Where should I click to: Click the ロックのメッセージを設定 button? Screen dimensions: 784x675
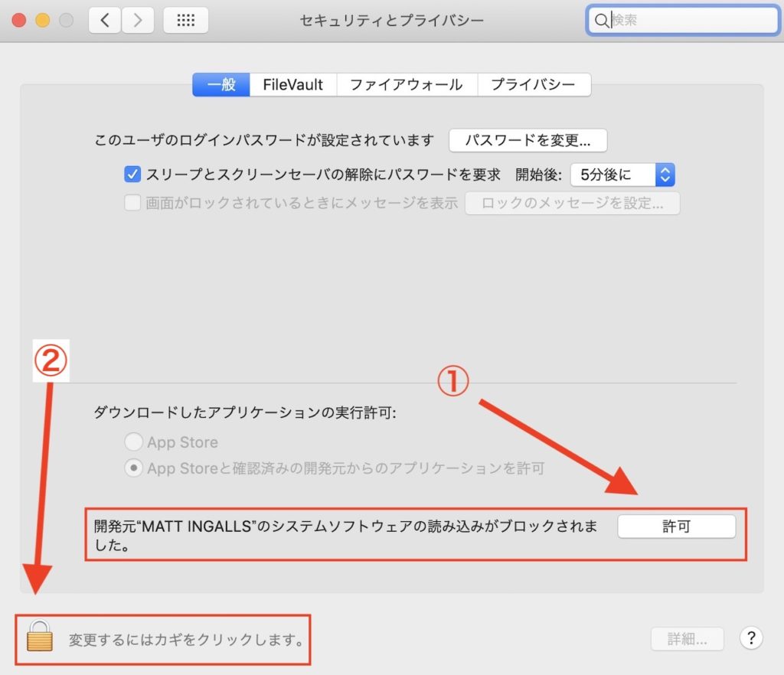(572, 203)
